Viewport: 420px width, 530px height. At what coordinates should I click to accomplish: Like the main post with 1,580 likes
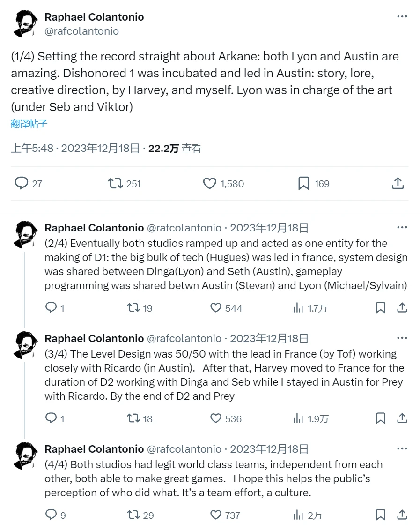[x=210, y=183]
